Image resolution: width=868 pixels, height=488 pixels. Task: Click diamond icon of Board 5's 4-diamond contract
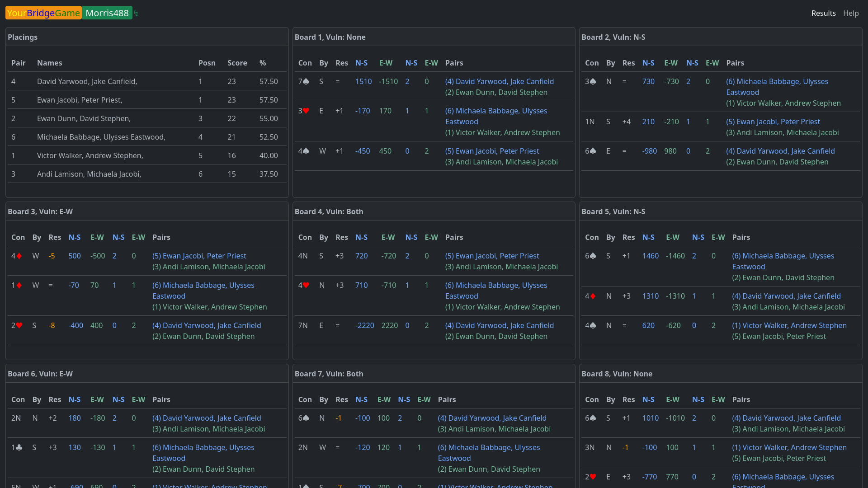pyautogui.click(x=593, y=296)
